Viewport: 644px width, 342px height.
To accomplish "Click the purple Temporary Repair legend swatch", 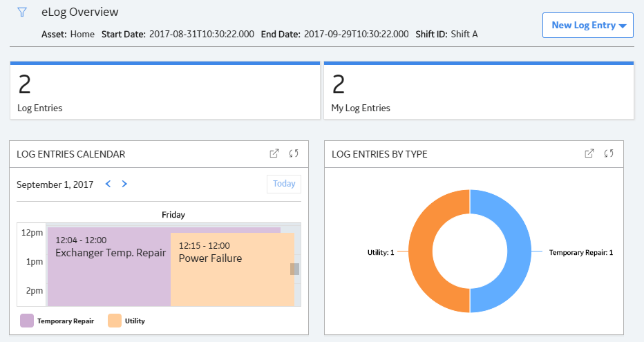I will pyautogui.click(x=27, y=321).
